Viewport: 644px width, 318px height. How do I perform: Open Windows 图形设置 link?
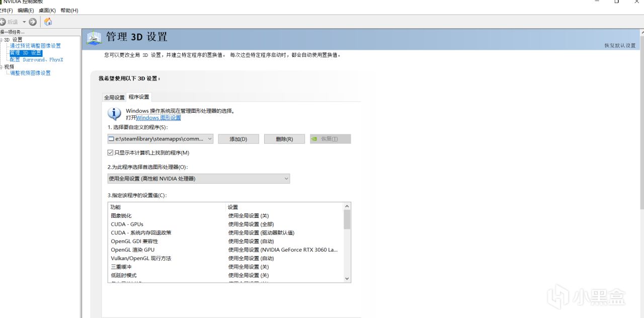coord(158,118)
